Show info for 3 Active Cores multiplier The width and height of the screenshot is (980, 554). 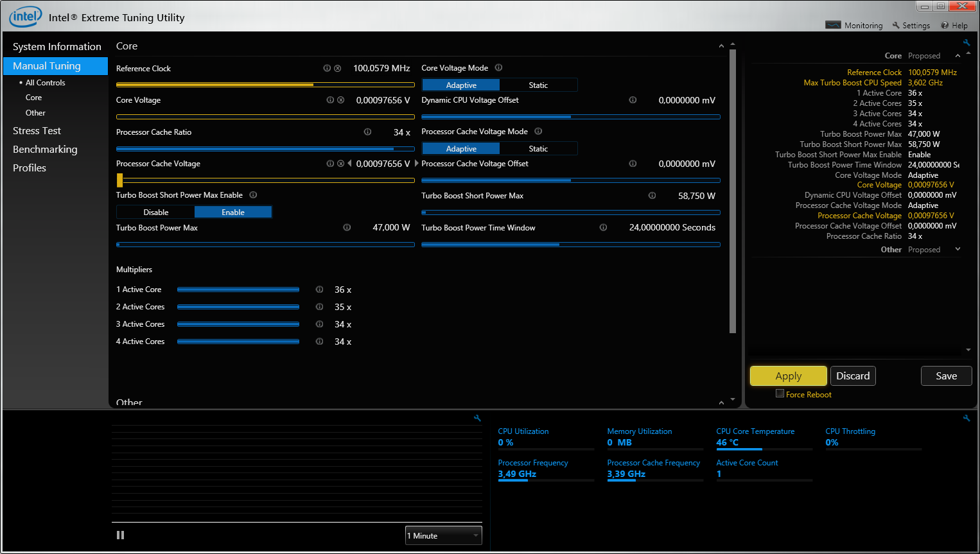click(x=319, y=324)
